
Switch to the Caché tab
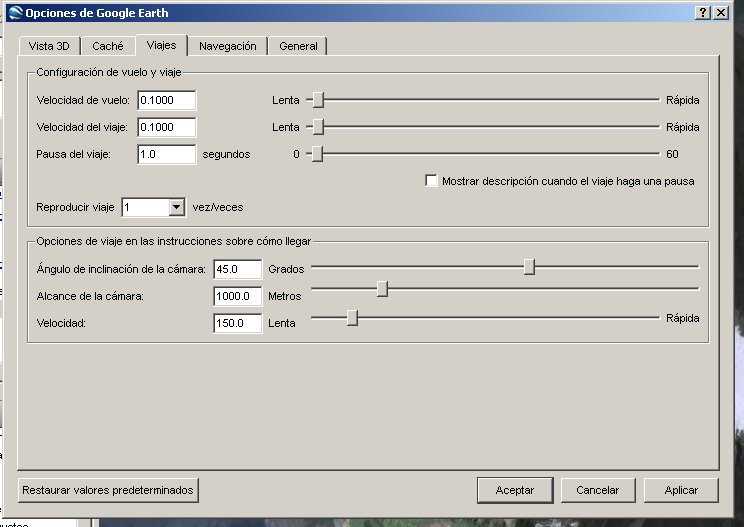point(108,46)
